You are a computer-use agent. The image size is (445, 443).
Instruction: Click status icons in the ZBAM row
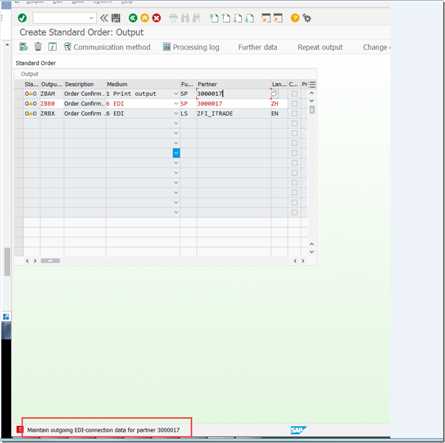click(31, 94)
